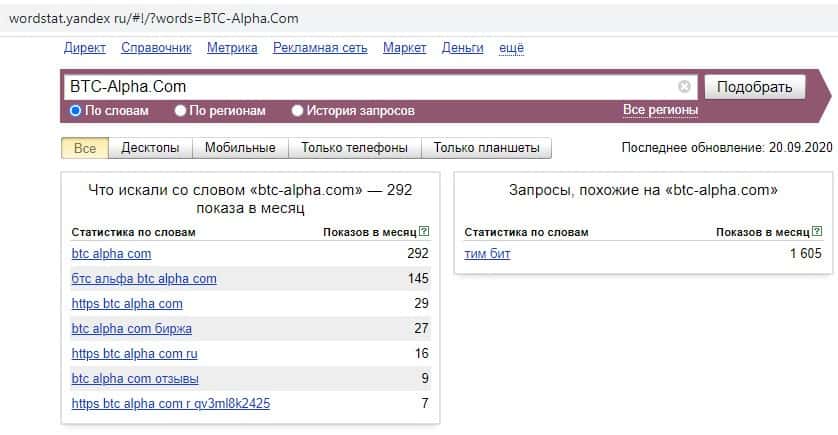
Task: Select the По словам radio option
Action: click(x=76, y=111)
